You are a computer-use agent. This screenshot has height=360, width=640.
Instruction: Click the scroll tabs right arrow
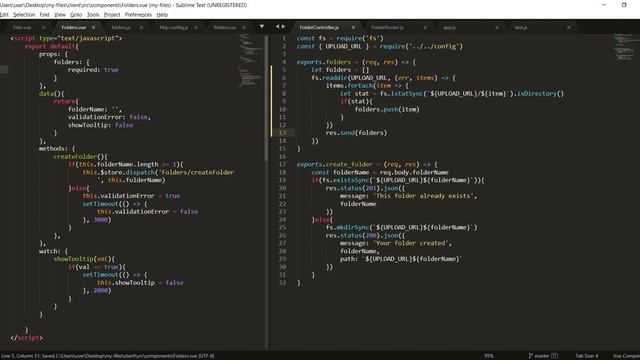[283, 27]
